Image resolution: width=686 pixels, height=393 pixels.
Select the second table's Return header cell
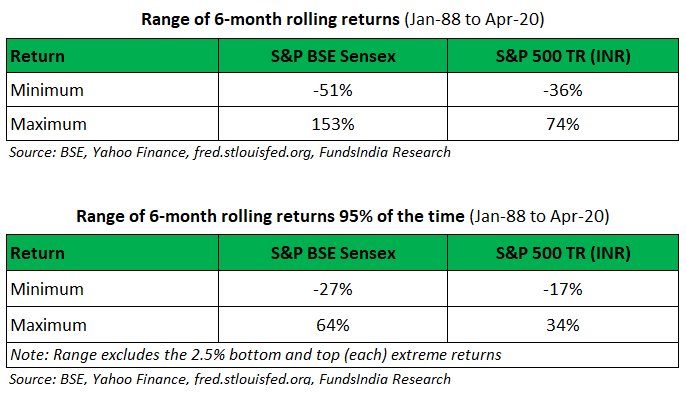112,253
